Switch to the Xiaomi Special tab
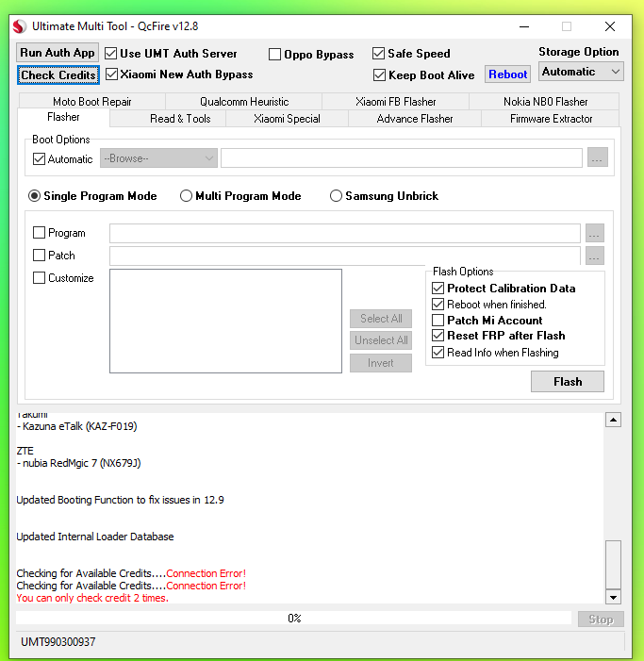Image resolution: width=644 pixels, height=661 pixels. coord(287,119)
